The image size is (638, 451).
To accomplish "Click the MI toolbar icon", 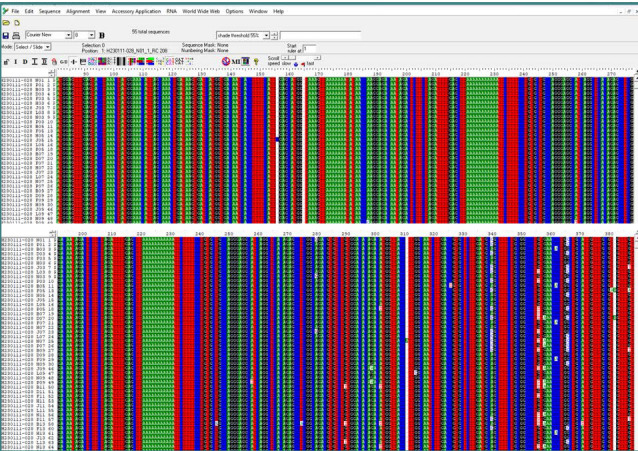I will [x=236, y=62].
